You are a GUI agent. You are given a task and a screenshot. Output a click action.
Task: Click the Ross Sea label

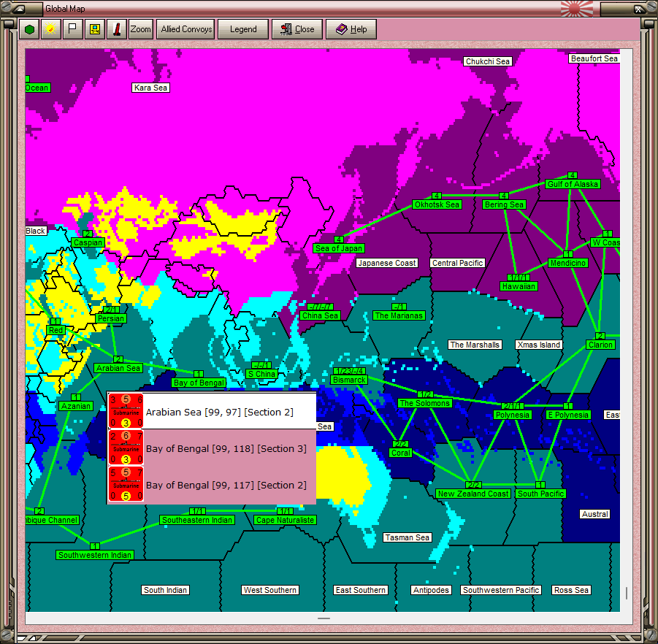pos(571,590)
